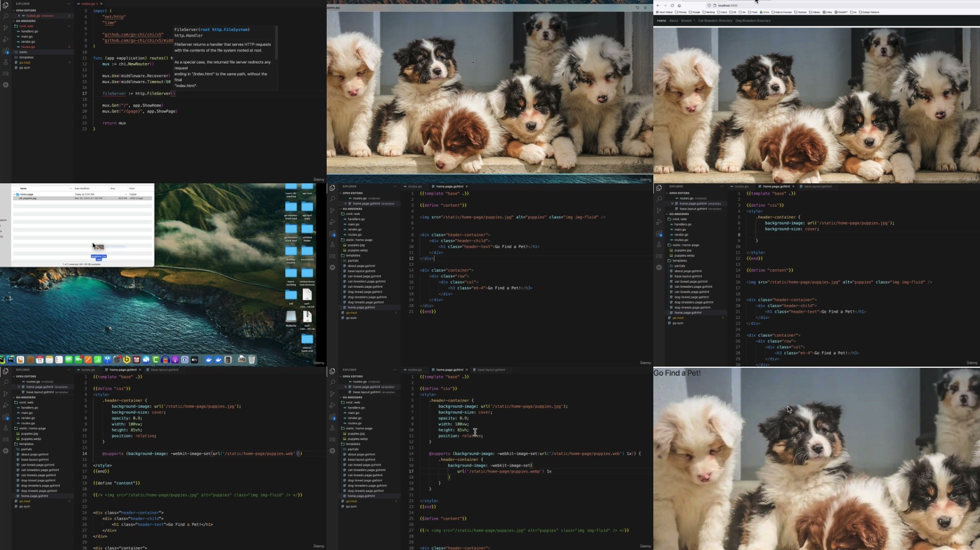Open Source Control in top-left VS Code activity bar
The image size is (980, 550).
(x=5, y=28)
